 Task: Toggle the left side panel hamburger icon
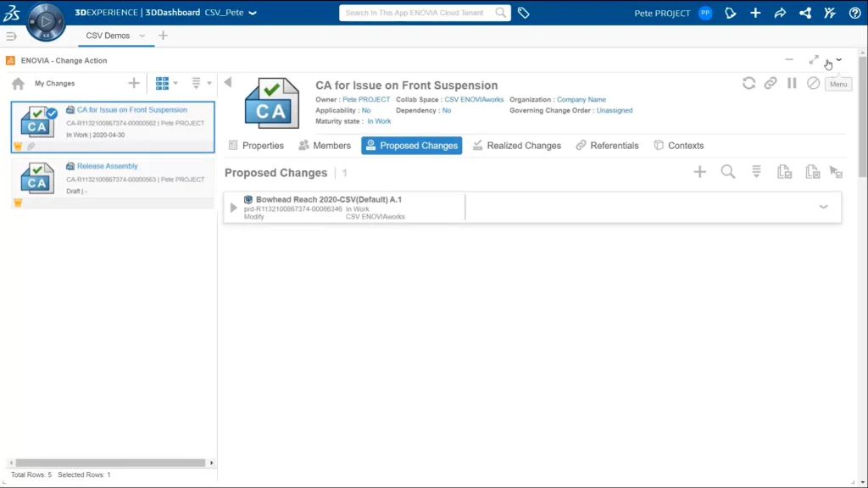click(x=11, y=36)
